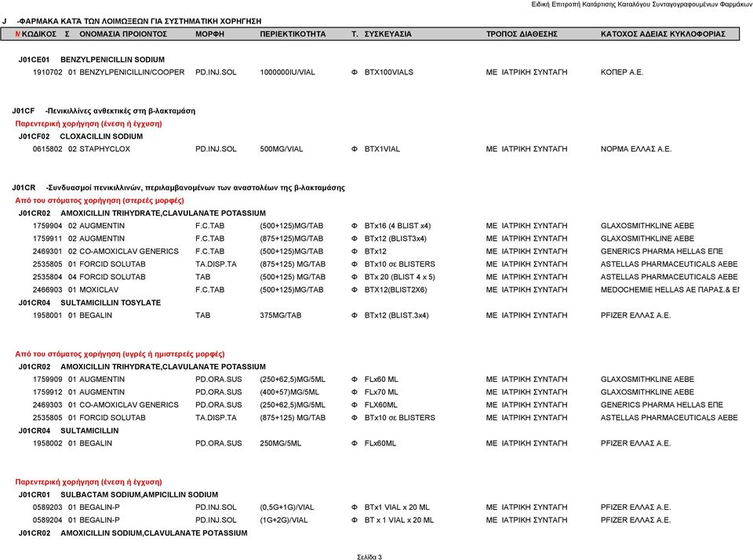753x560 pixels.
Task: Click product code '0589204'
Action: tap(48, 520)
